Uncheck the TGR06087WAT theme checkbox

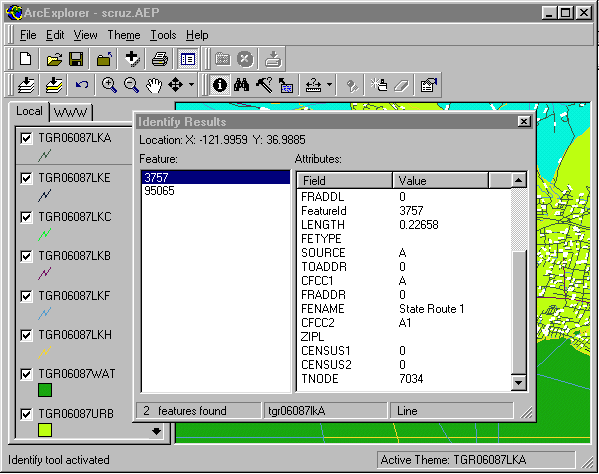coord(26,374)
